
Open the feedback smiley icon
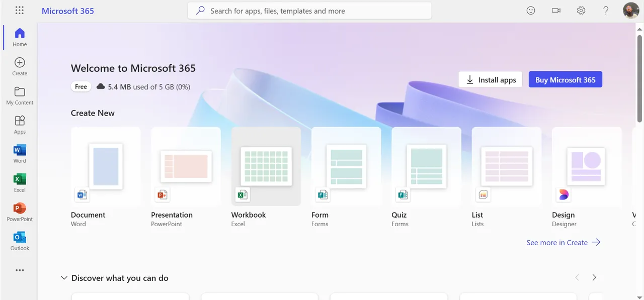pos(531,11)
